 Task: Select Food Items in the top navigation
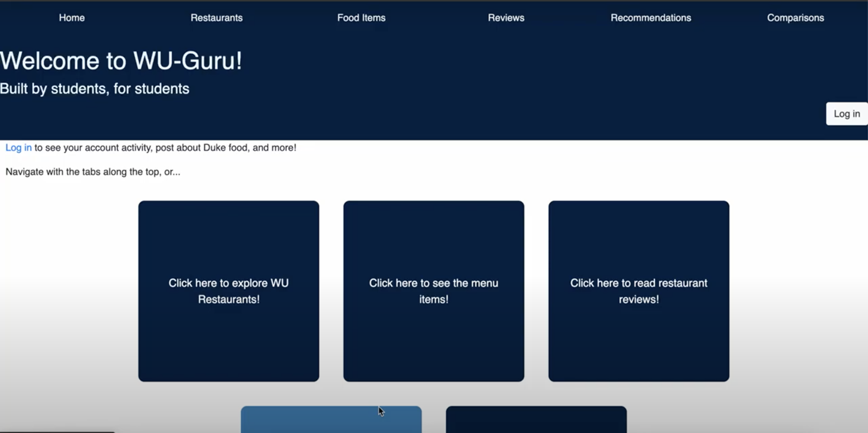361,17
